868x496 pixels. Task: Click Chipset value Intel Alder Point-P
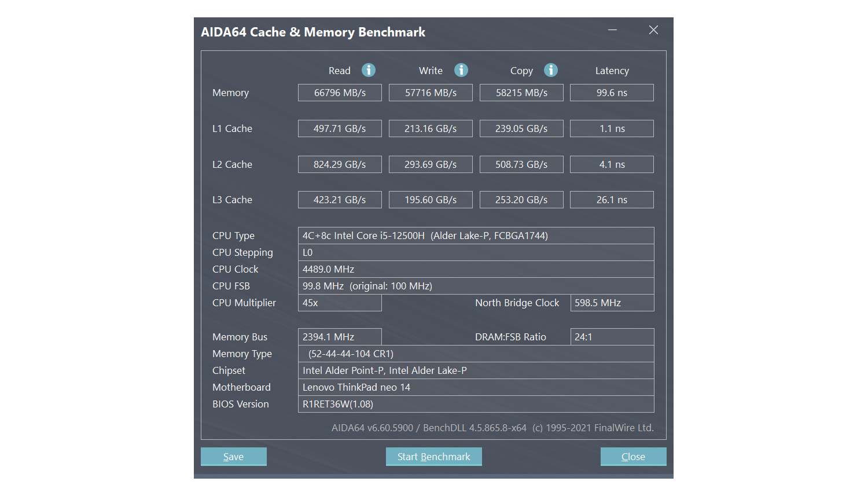[476, 370]
